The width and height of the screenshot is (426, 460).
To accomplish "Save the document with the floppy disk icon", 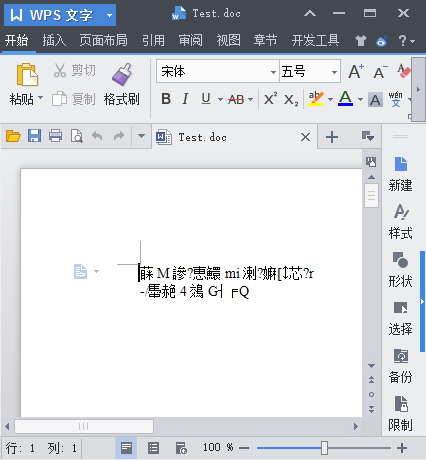I will tap(34, 136).
